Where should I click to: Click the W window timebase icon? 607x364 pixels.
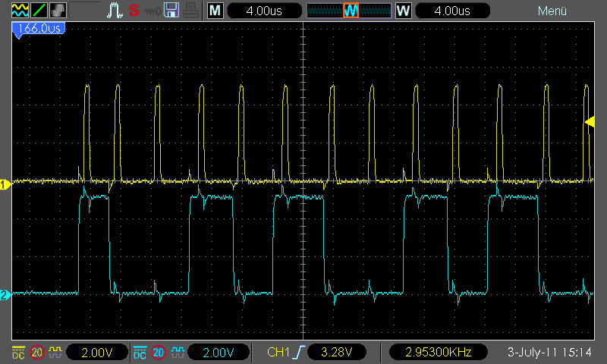coord(404,11)
